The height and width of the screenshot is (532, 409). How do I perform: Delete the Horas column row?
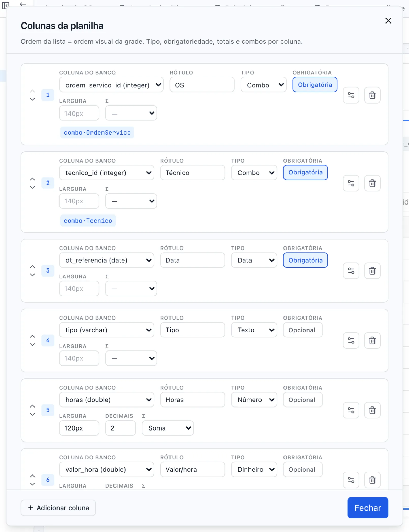point(372,410)
